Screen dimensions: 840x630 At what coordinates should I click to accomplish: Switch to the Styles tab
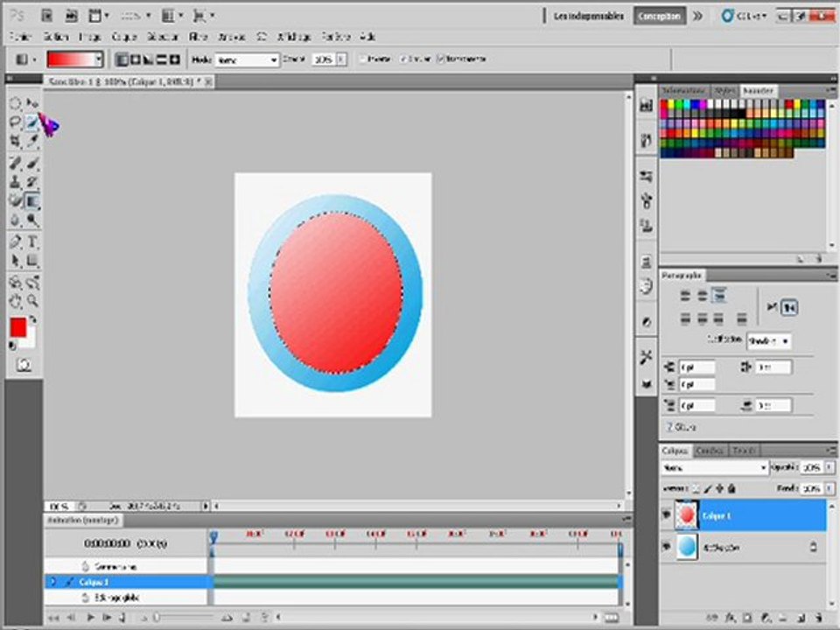click(724, 90)
